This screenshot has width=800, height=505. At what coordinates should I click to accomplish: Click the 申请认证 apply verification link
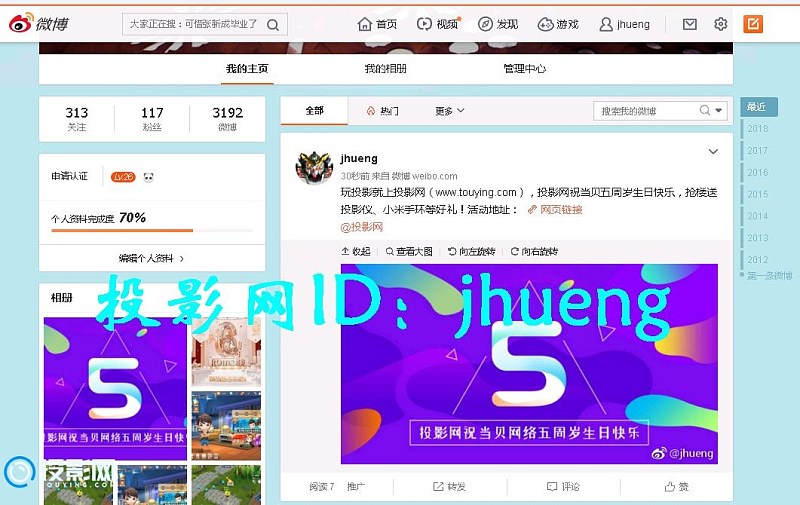(69, 176)
